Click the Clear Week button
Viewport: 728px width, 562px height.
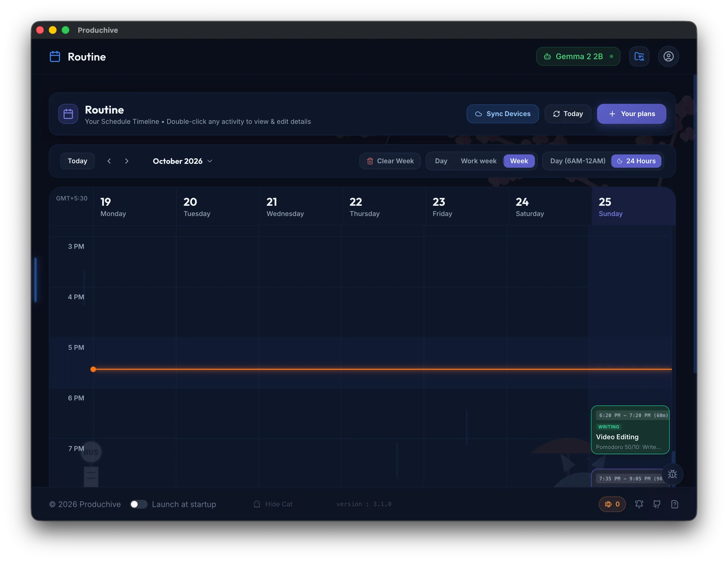coord(390,161)
